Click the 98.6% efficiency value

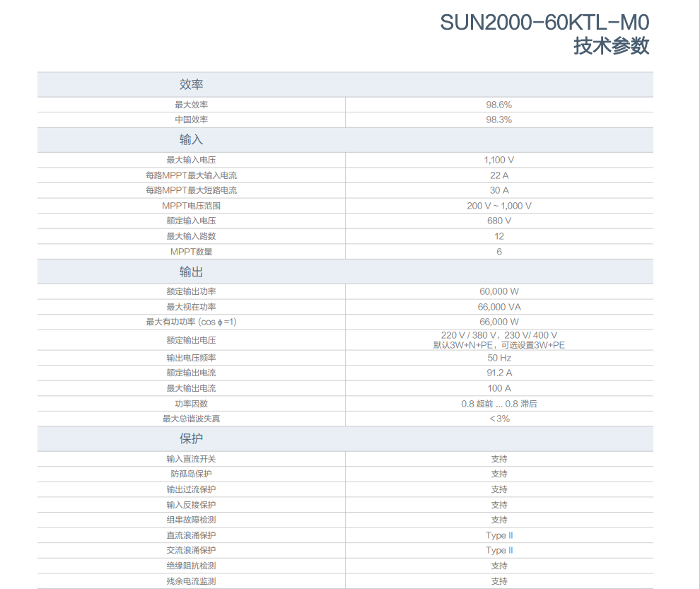tap(498, 103)
